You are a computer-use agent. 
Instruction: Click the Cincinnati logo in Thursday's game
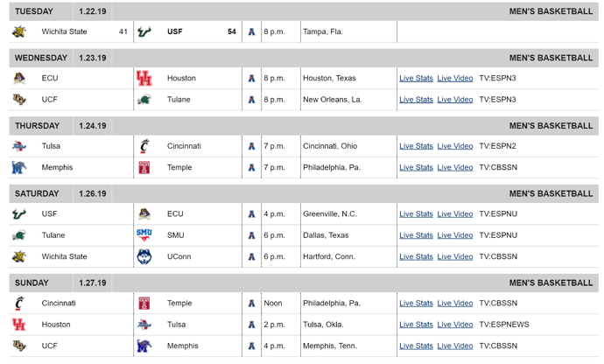click(144, 146)
